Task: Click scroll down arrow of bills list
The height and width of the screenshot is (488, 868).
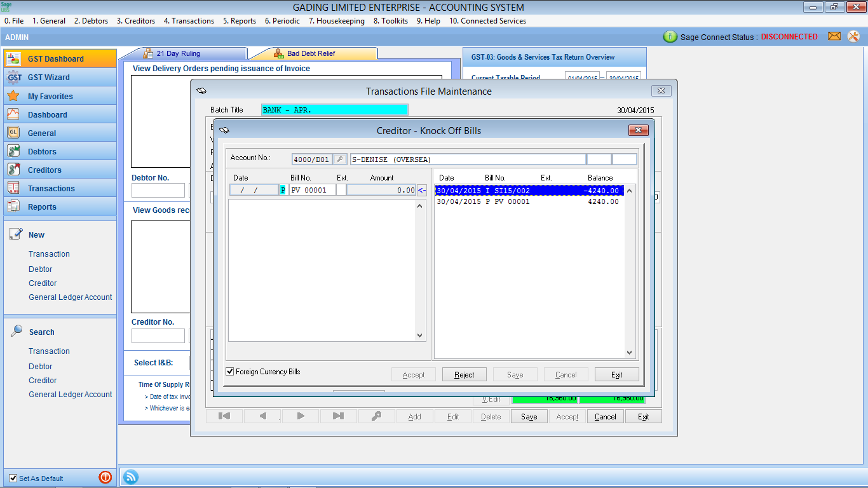Action: coord(630,353)
